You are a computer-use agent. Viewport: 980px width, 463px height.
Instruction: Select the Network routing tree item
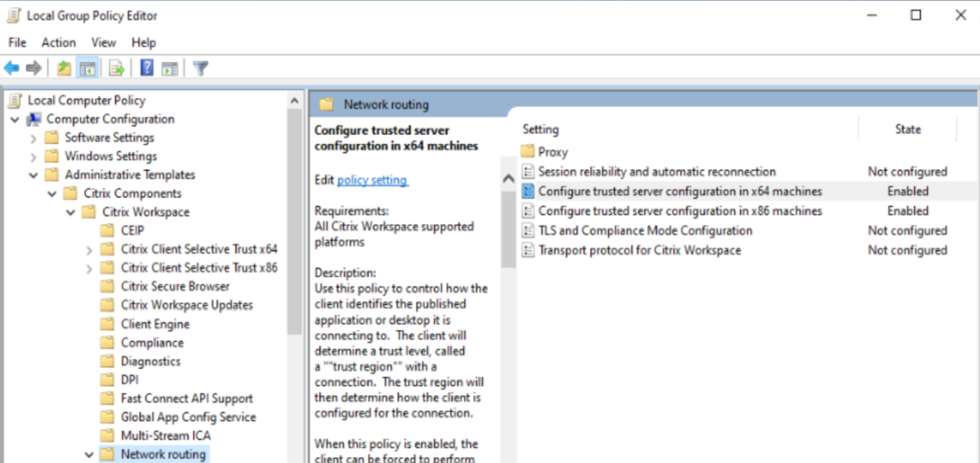coord(163,455)
